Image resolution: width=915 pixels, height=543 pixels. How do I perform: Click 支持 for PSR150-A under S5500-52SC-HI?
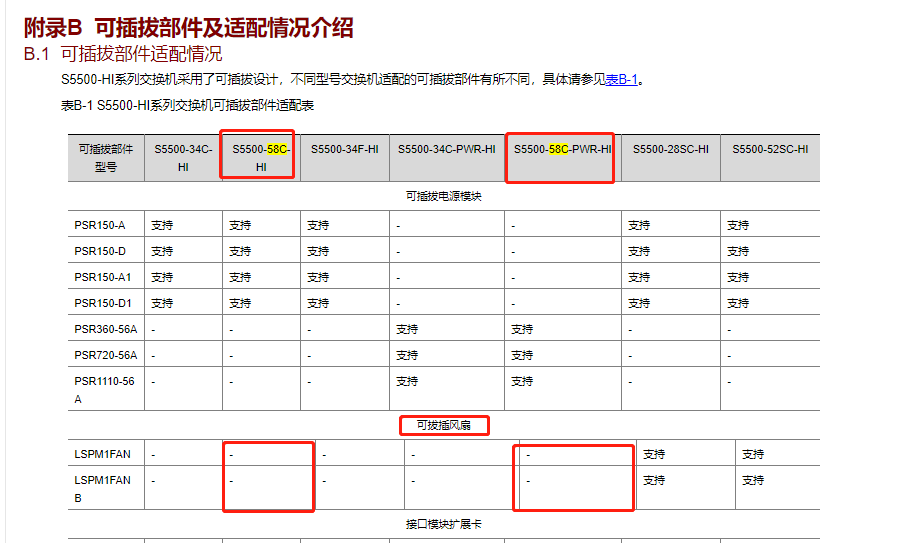(x=738, y=225)
